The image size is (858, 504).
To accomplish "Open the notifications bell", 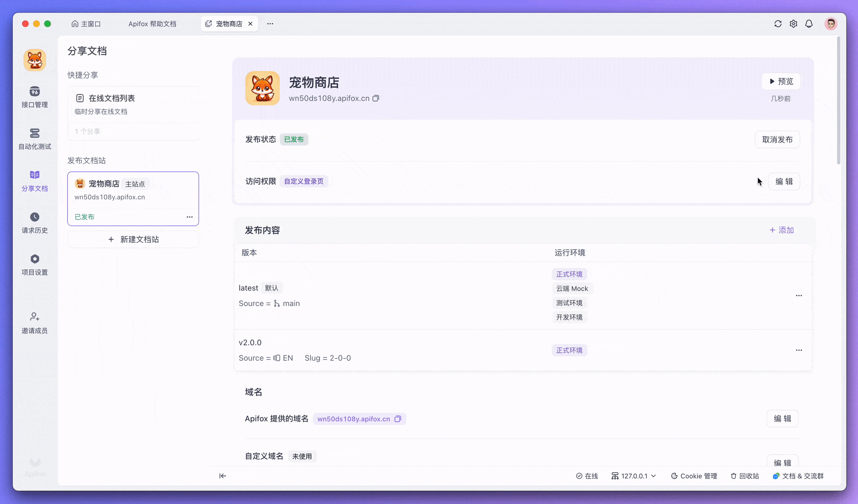I will [x=809, y=24].
